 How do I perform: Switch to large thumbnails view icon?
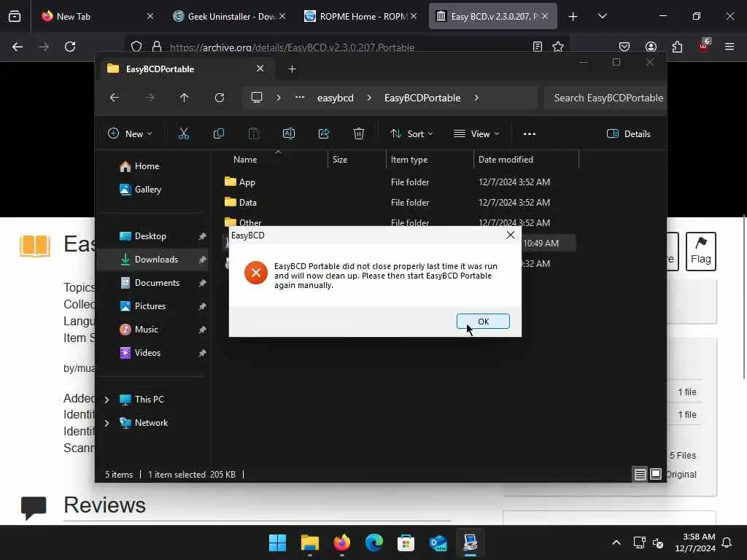[x=656, y=474]
